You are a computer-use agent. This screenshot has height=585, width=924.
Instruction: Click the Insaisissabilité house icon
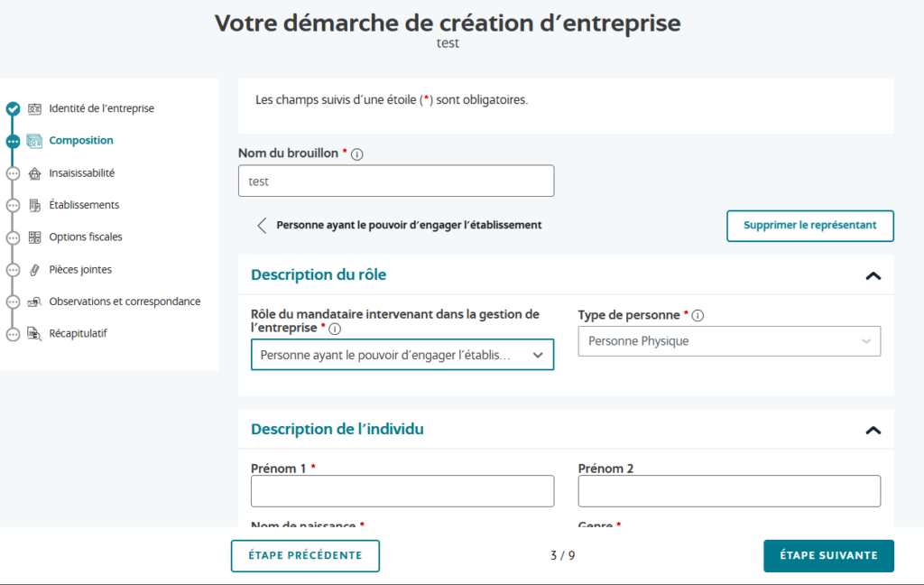click(35, 173)
